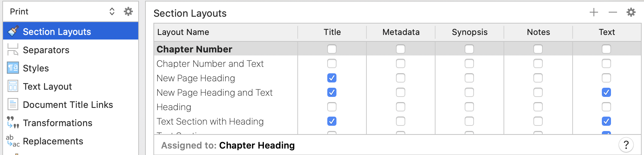This screenshot has height=155, width=644.
Task: Click the Metadata column header
Action: pyautogui.click(x=401, y=32)
